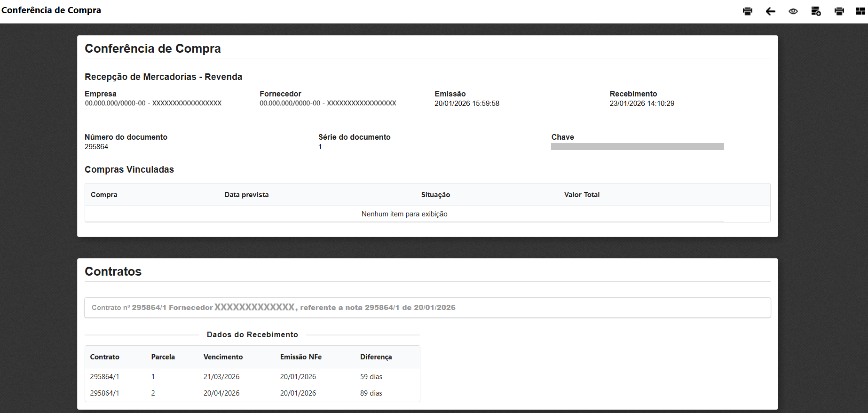Image resolution: width=868 pixels, height=413 pixels.
Task: Sort by the Compra column header
Action: pos(104,195)
